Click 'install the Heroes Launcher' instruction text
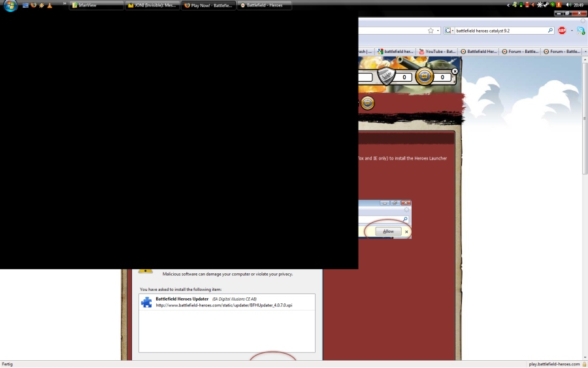The width and height of the screenshot is (588, 368). (420, 158)
